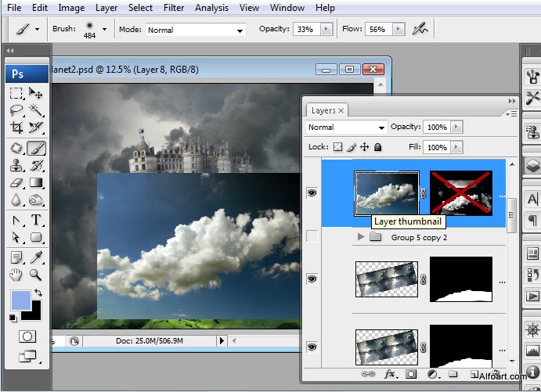Select the Zoom tool
The width and height of the screenshot is (541, 392).
[36, 275]
